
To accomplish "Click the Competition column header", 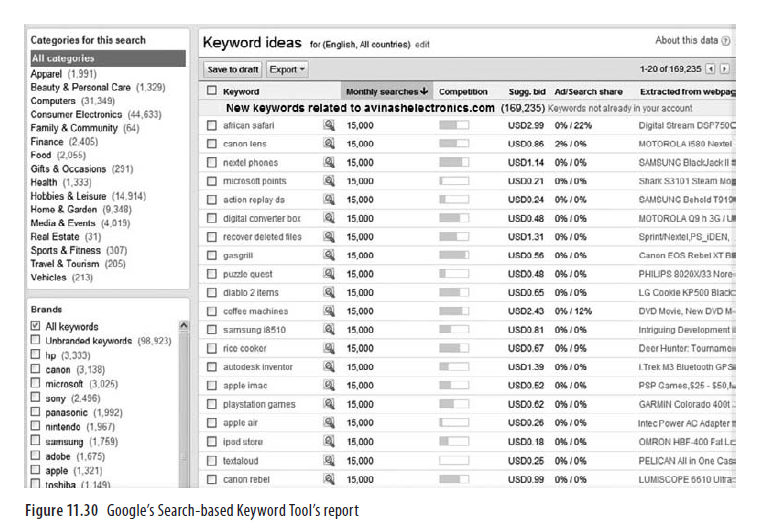I will coord(463,91).
